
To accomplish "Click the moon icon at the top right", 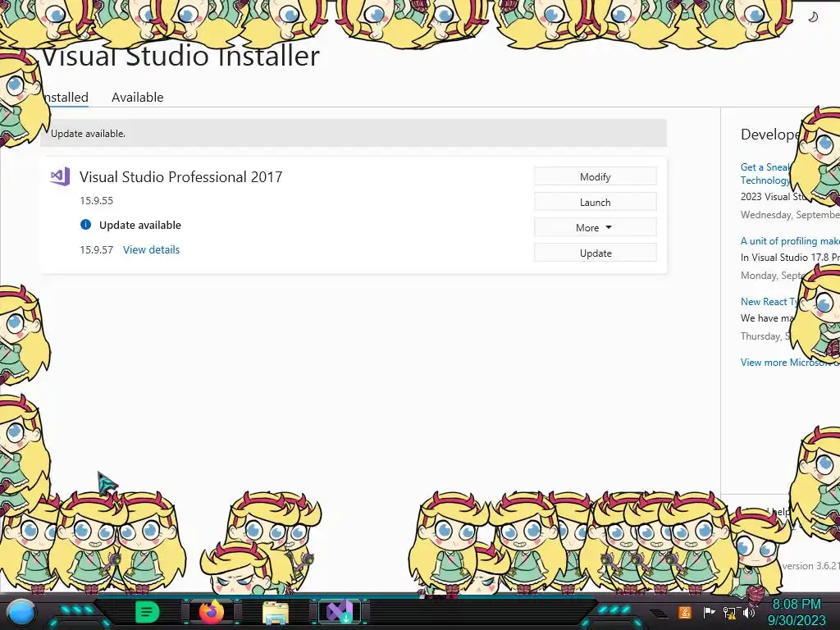I will [813, 17].
